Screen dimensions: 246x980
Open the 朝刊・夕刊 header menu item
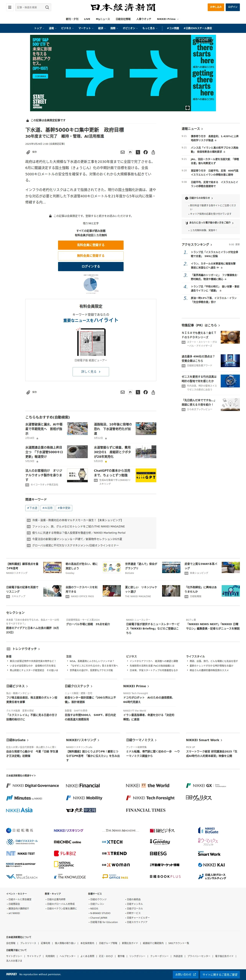[x=72, y=19]
